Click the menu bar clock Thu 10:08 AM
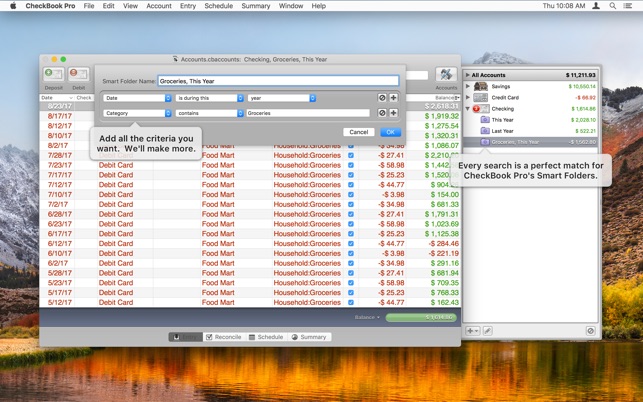 pos(564,6)
